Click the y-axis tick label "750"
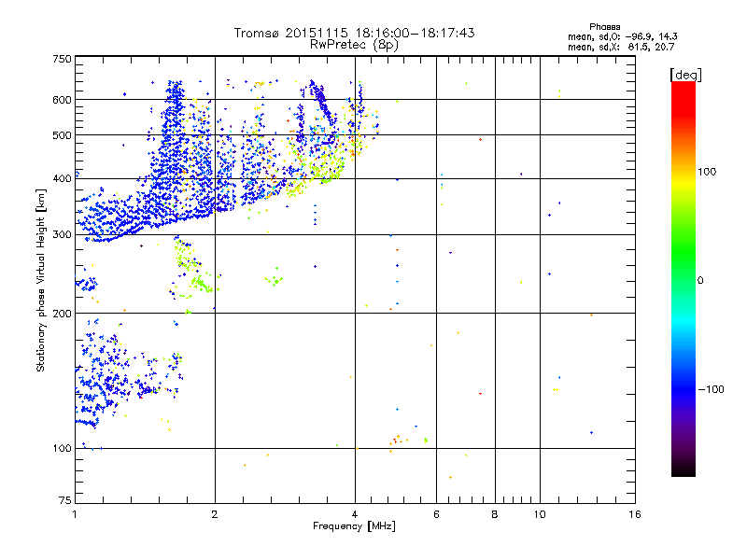The height and width of the screenshot is (560, 747). point(62,59)
